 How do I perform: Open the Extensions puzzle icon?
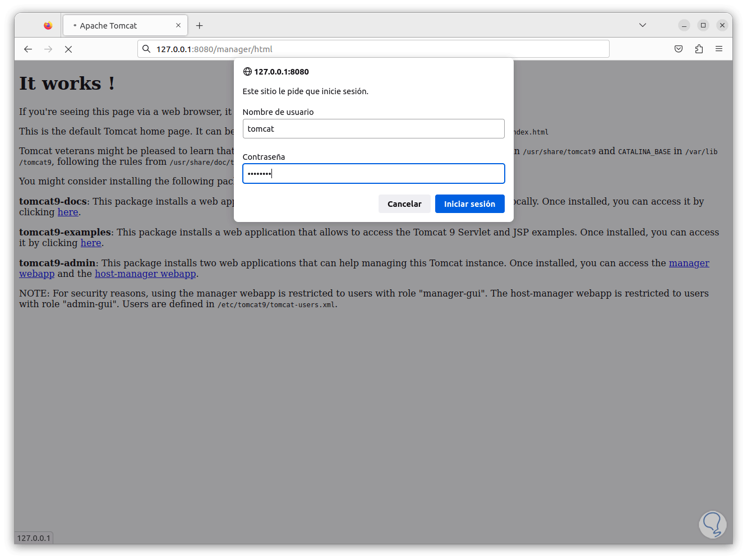point(699,49)
